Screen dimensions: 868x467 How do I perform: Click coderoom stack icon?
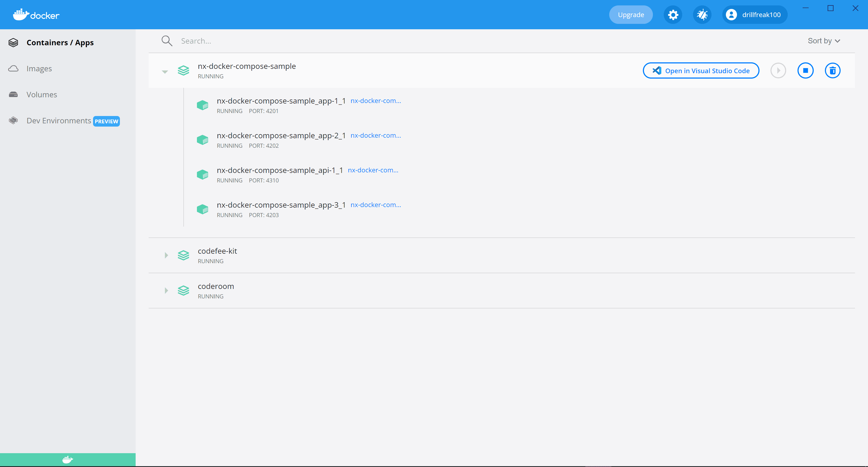(183, 290)
